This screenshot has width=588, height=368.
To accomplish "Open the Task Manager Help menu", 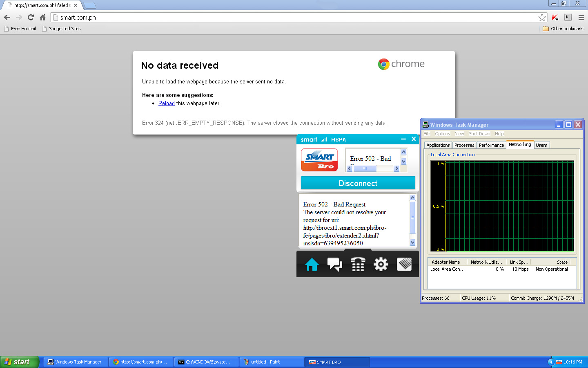I will 499,134.
